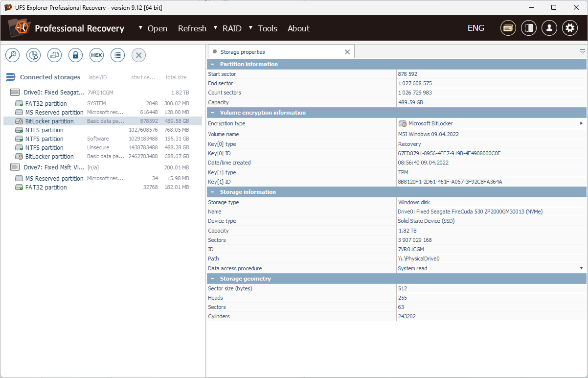The width and height of the screenshot is (588, 378).
Task: Open the HEX viewer tool
Action: tap(96, 55)
